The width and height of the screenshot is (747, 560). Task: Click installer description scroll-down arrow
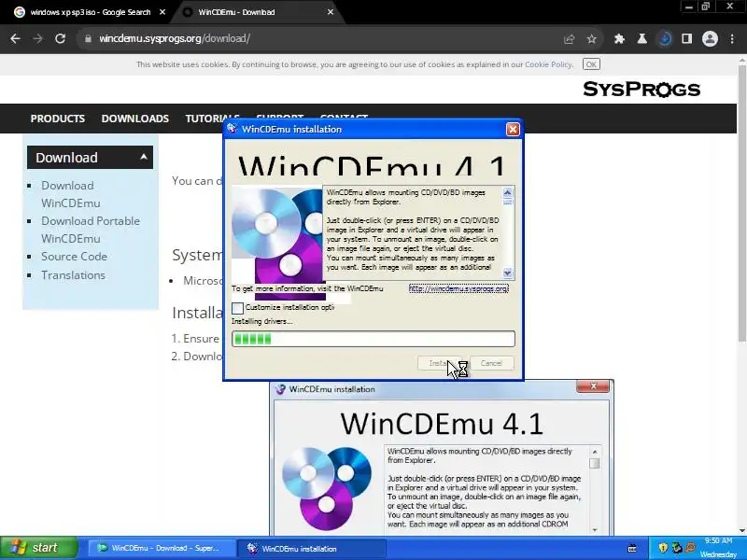507,273
